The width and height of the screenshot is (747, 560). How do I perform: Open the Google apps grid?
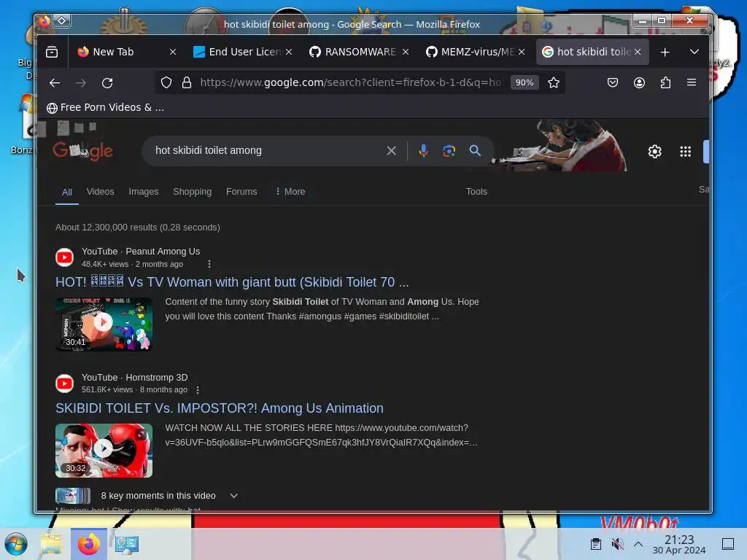pyautogui.click(x=685, y=152)
